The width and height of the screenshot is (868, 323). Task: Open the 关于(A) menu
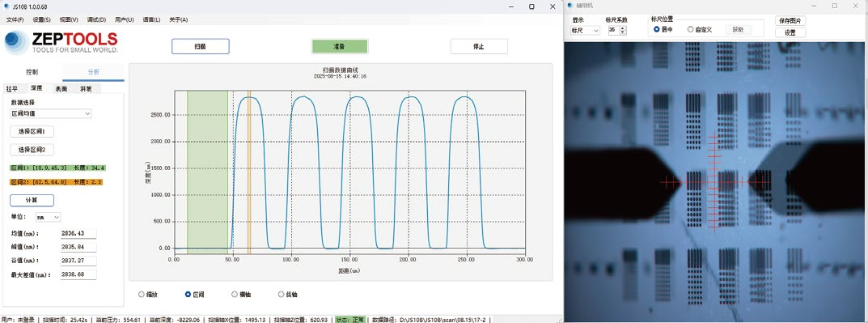pyautogui.click(x=178, y=19)
